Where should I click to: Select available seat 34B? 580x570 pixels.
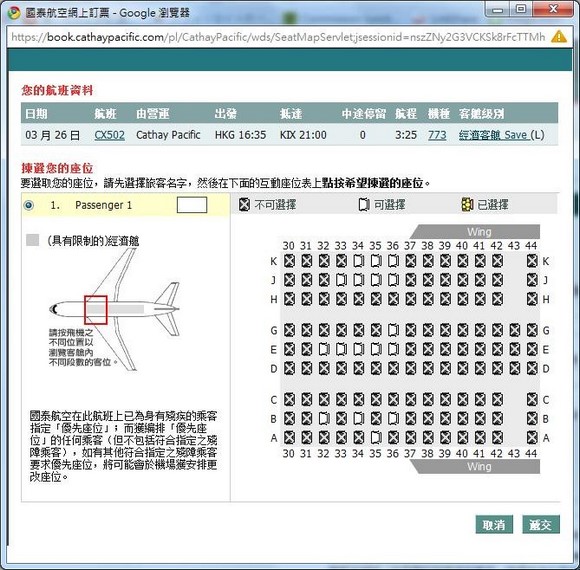[358, 418]
